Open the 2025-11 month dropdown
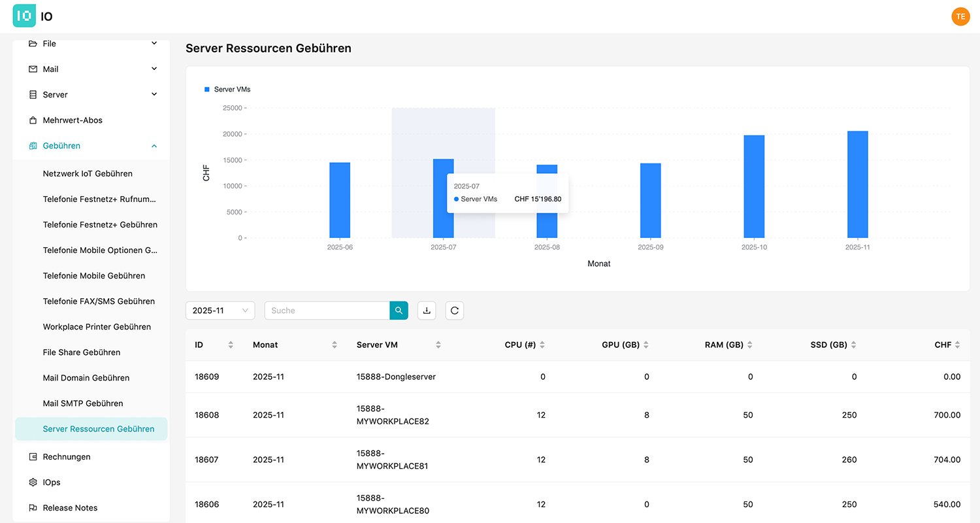980x523 pixels. pos(220,311)
